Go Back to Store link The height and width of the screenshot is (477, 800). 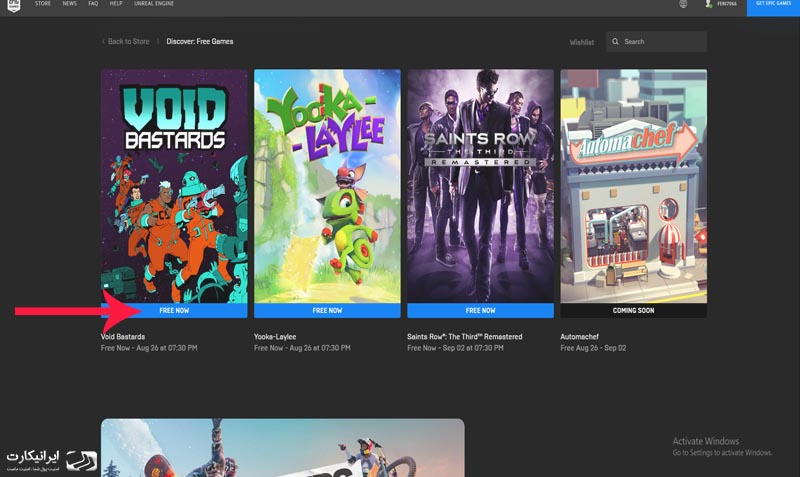pos(129,41)
